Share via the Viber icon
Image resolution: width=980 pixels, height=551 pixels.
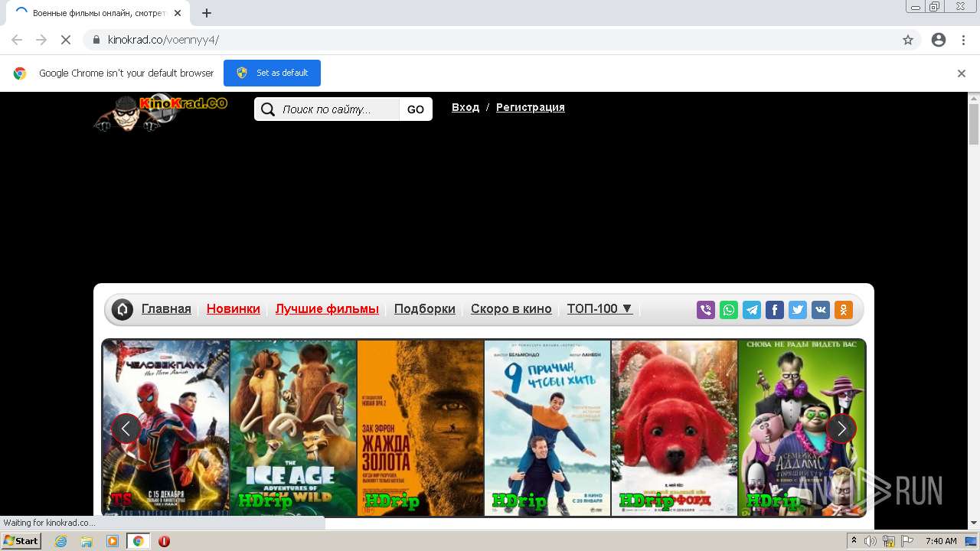click(706, 309)
